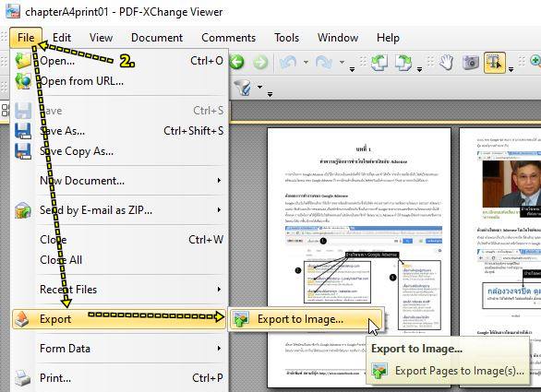
Task: Click the Select Text tool icon
Action: point(495,63)
